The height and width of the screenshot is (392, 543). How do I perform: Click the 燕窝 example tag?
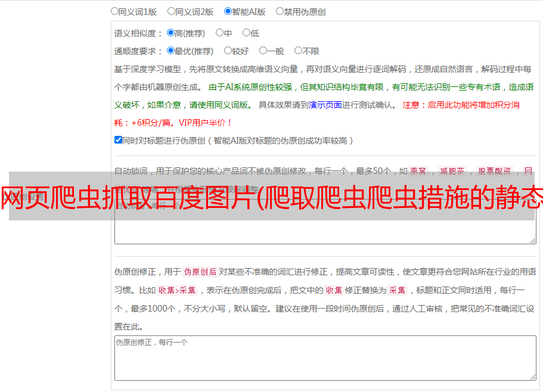(418, 171)
